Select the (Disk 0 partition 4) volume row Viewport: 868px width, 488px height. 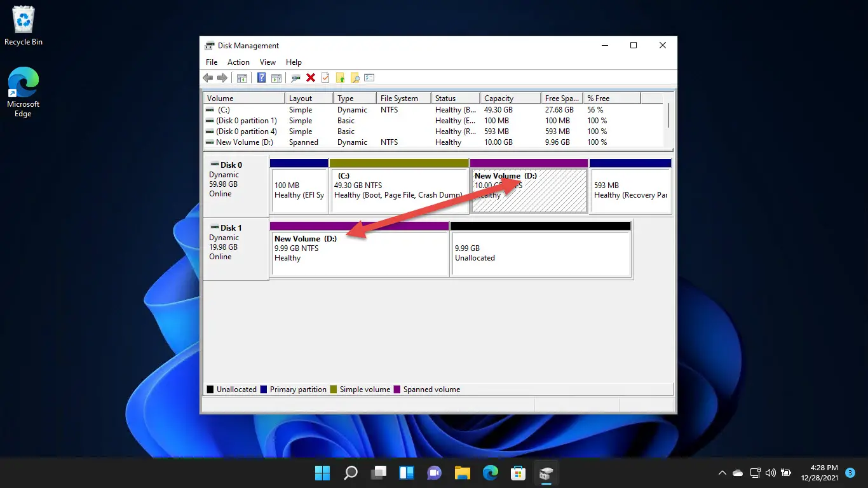[x=433, y=132]
